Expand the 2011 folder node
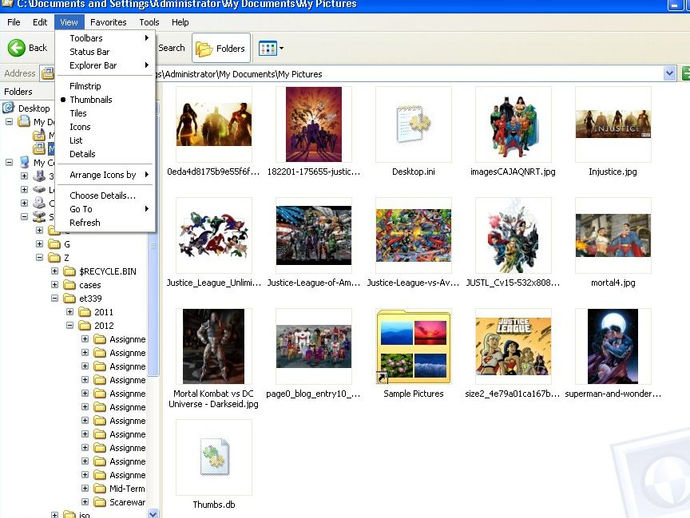Image resolution: width=690 pixels, height=518 pixels. tap(70, 312)
